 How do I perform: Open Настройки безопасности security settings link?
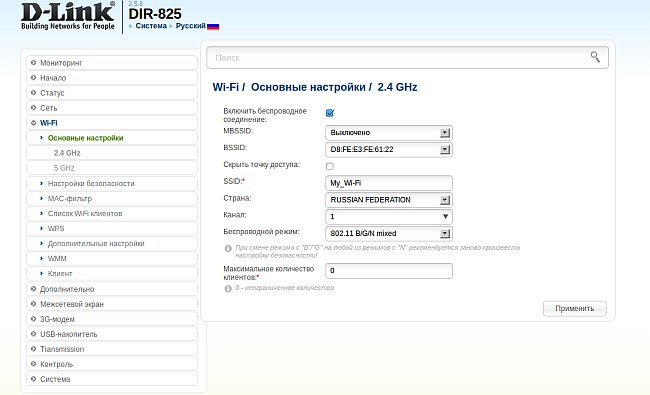pos(91,183)
